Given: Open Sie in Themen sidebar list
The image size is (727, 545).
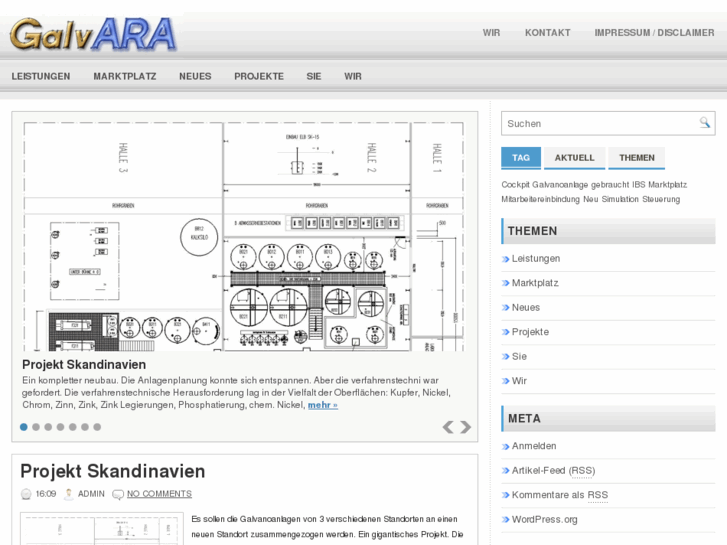Looking at the screenshot, I should [519, 357].
